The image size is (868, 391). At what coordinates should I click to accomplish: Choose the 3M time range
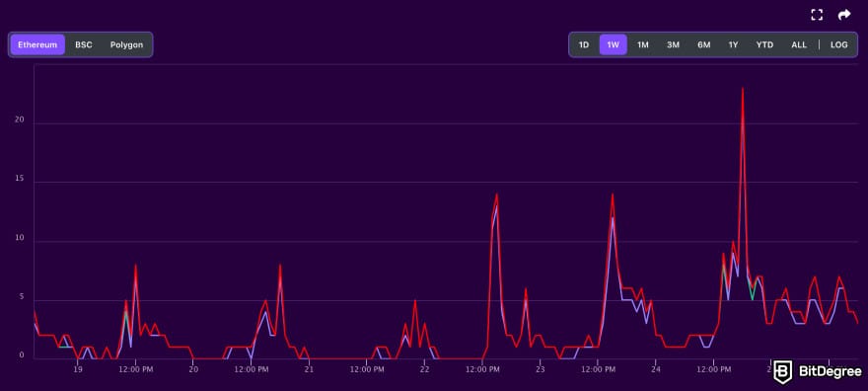(673, 44)
